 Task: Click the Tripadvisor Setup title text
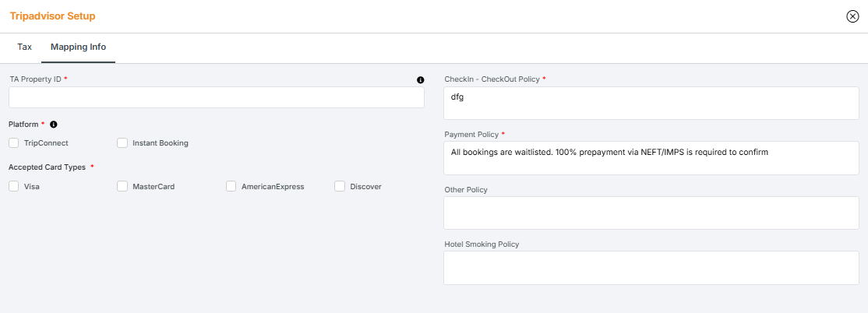coord(52,16)
